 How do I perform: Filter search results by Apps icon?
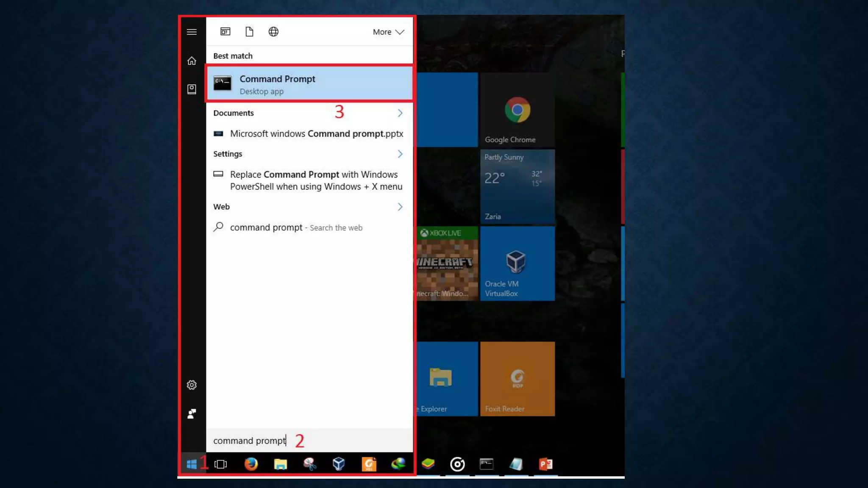coord(225,32)
